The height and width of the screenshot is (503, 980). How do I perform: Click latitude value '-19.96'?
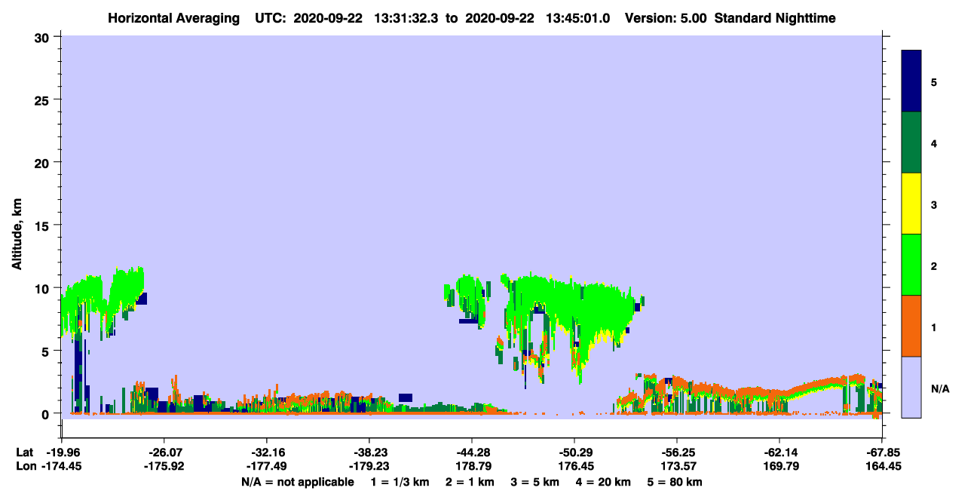63,452
